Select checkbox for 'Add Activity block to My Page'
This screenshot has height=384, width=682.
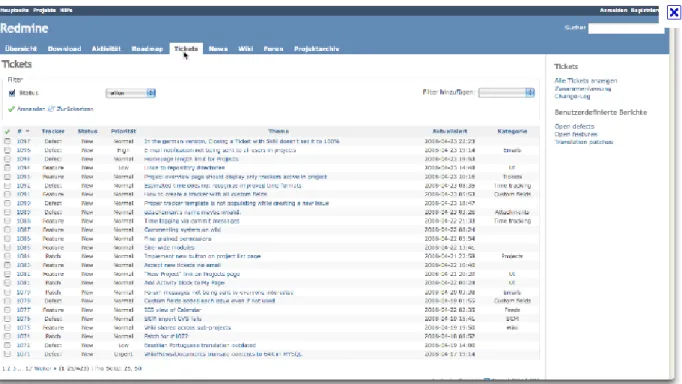(x=7, y=283)
